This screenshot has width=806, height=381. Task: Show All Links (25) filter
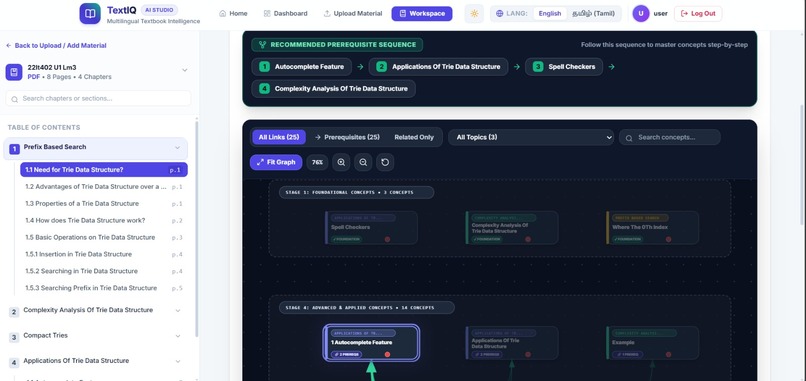[x=279, y=137]
